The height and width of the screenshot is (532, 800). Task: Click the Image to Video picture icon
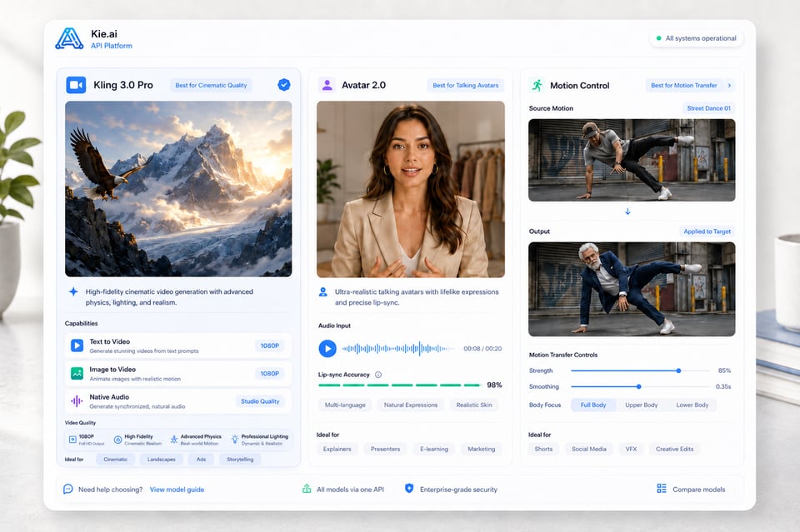[x=77, y=374]
